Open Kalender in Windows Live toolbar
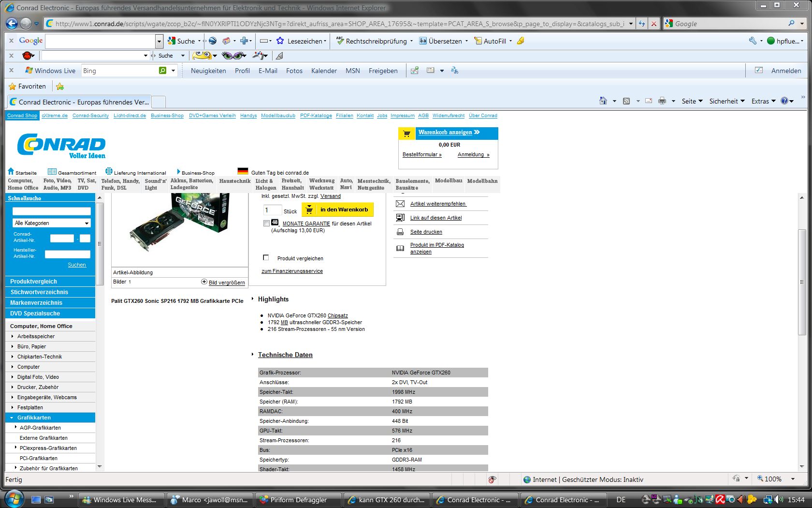 click(x=324, y=71)
